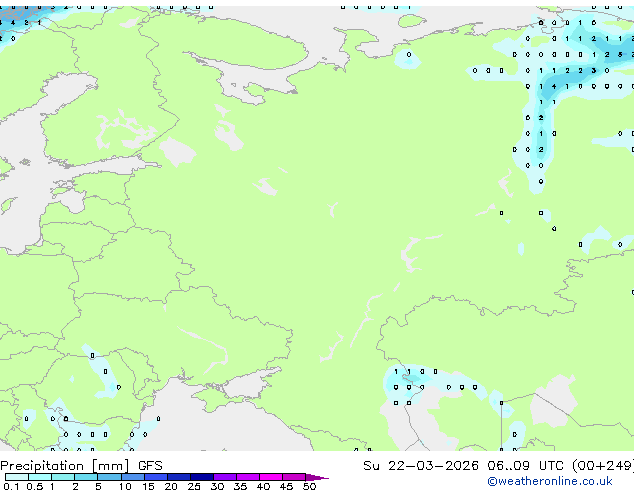Click the lightest 0.1–0.5 mm legend swatch
The image size is (634, 490).
click(x=17, y=477)
